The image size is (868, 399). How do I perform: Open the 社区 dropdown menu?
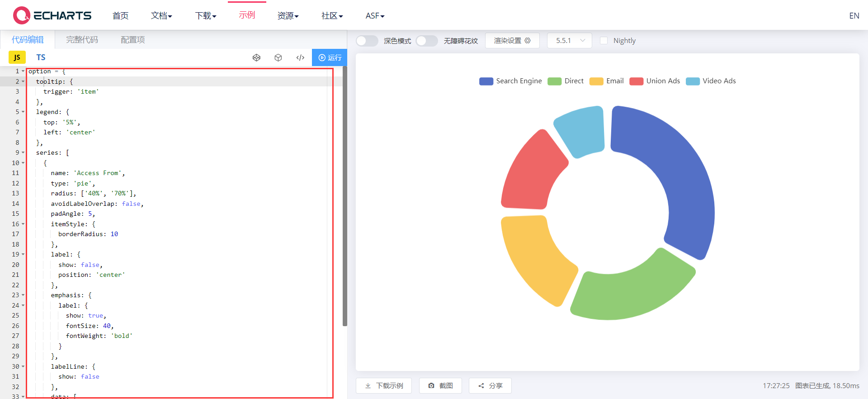tap(332, 16)
